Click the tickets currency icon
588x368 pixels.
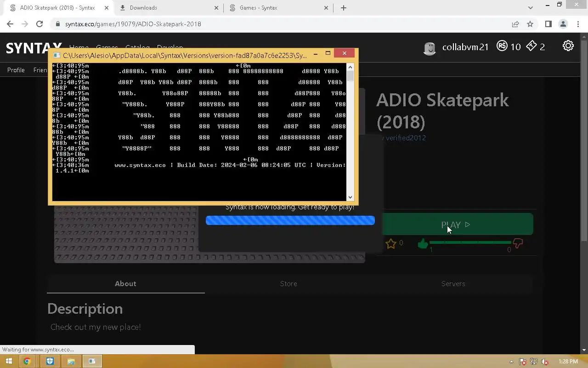(531, 46)
